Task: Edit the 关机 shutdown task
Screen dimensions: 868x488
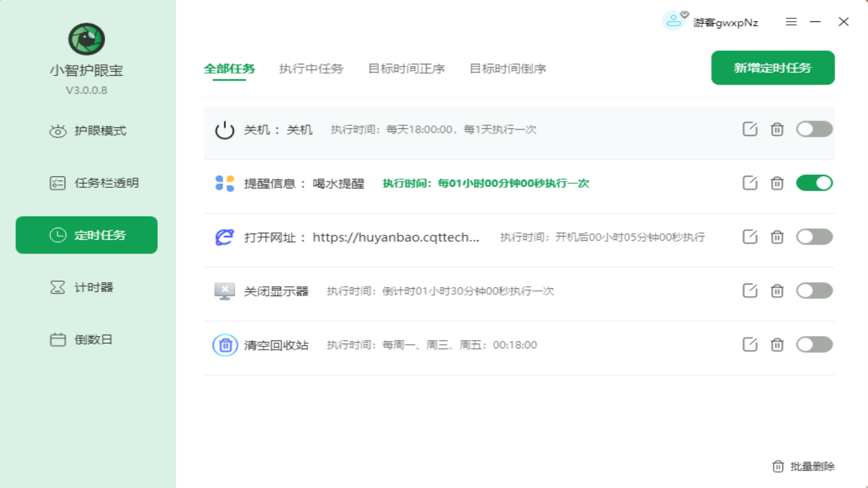Action: [x=750, y=129]
